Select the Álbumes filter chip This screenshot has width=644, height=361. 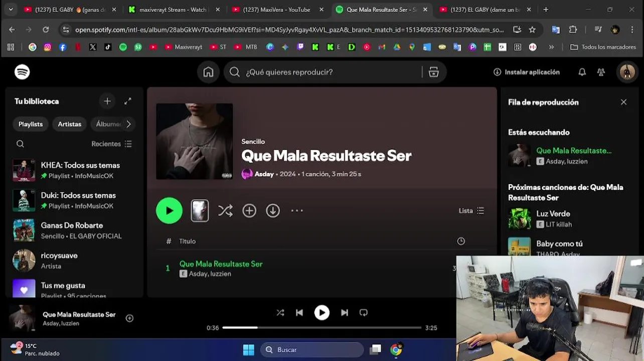108,124
